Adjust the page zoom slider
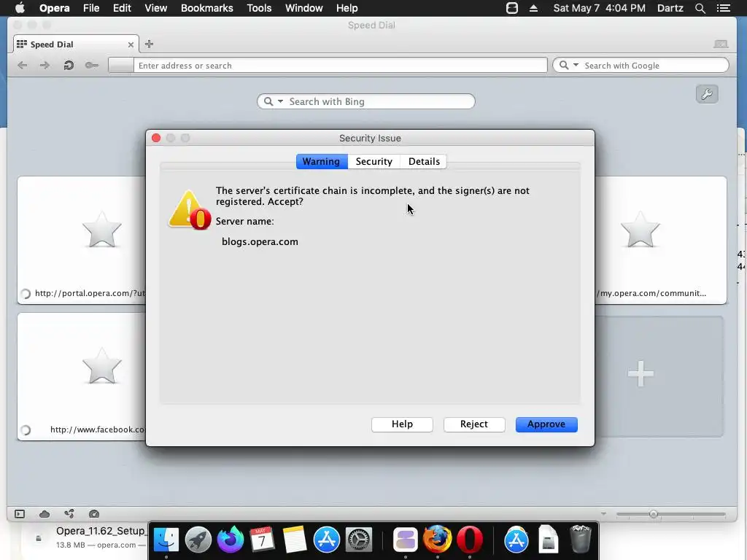 click(x=654, y=514)
